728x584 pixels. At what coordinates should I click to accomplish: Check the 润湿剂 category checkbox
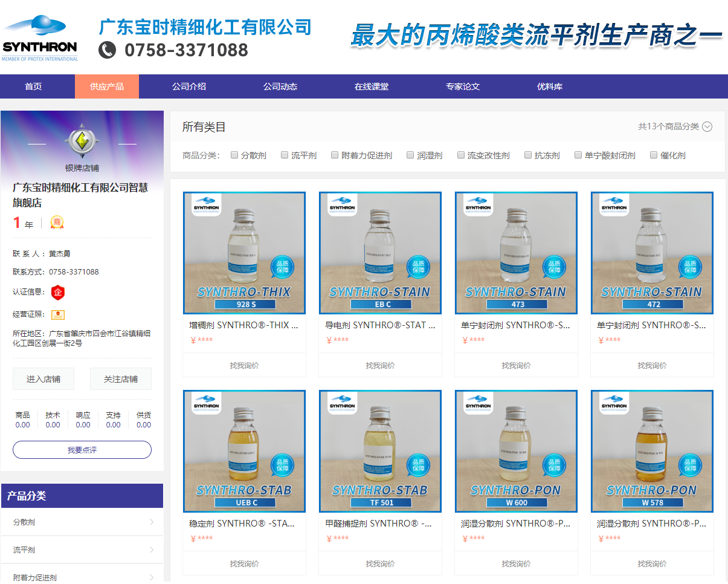[410, 155]
